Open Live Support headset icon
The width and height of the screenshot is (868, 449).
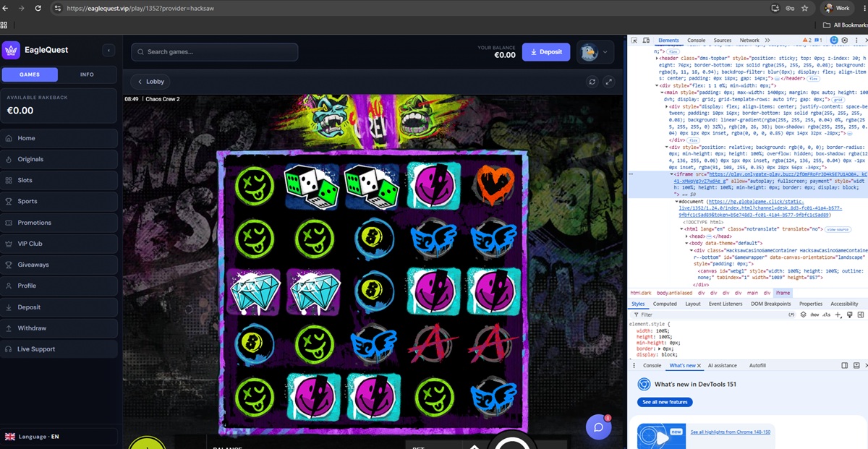click(9, 349)
